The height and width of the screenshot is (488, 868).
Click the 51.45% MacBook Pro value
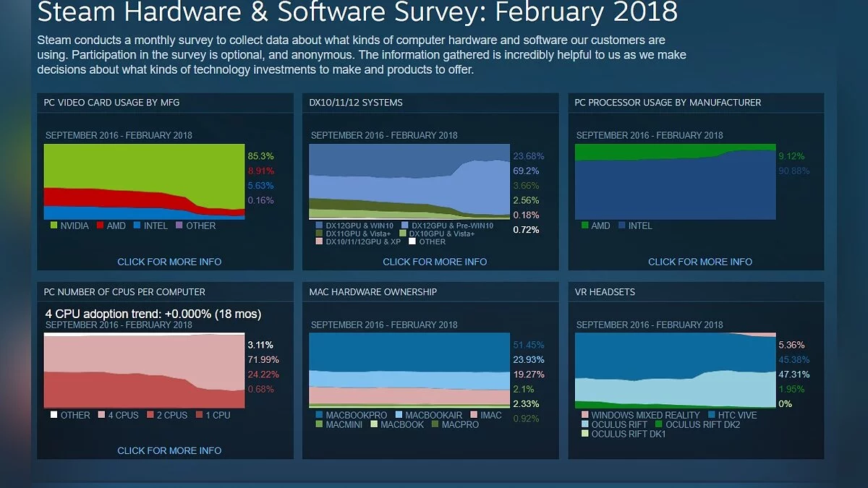coord(529,345)
